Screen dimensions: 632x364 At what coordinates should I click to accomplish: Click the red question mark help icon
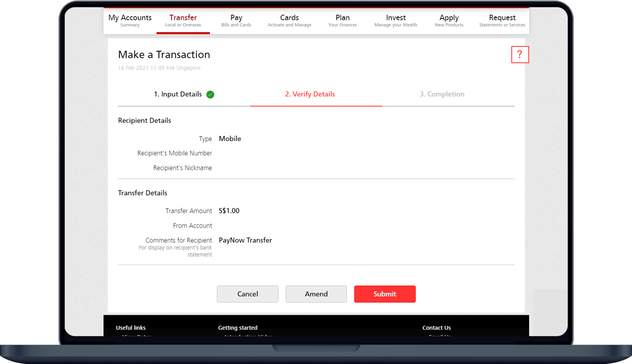click(520, 55)
